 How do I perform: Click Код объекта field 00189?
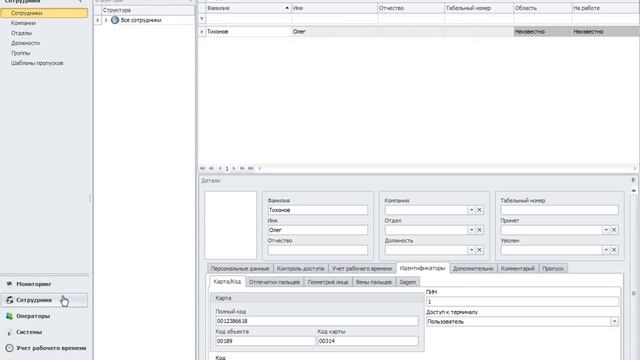click(x=265, y=341)
